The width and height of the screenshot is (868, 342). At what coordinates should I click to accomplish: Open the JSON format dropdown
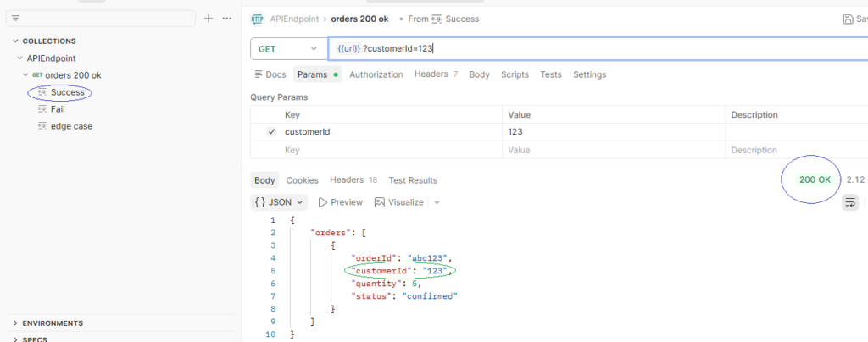[280, 202]
